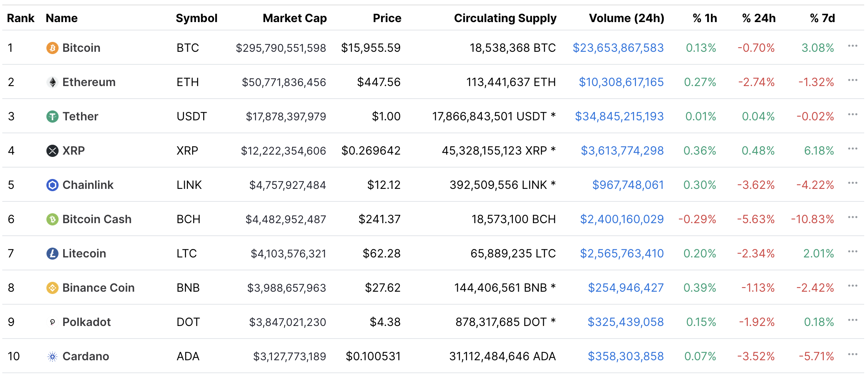Click the Polkadot logo icon
Image resolution: width=868 pixels, height=377 pixels.
[52, 322]
